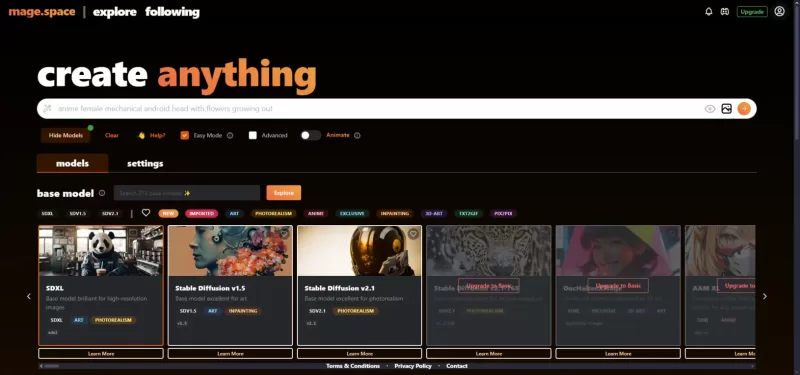Click the image upload icon in prompt bar
This screenshot has width=800, height=375.
pyautogui.click(x=727, y=109)
